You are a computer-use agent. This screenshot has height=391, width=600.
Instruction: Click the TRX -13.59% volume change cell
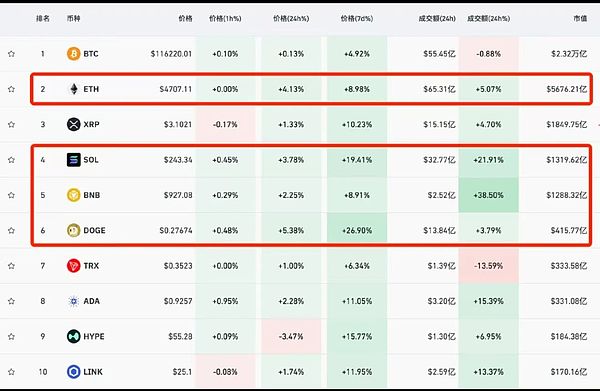tap(489, 266)
